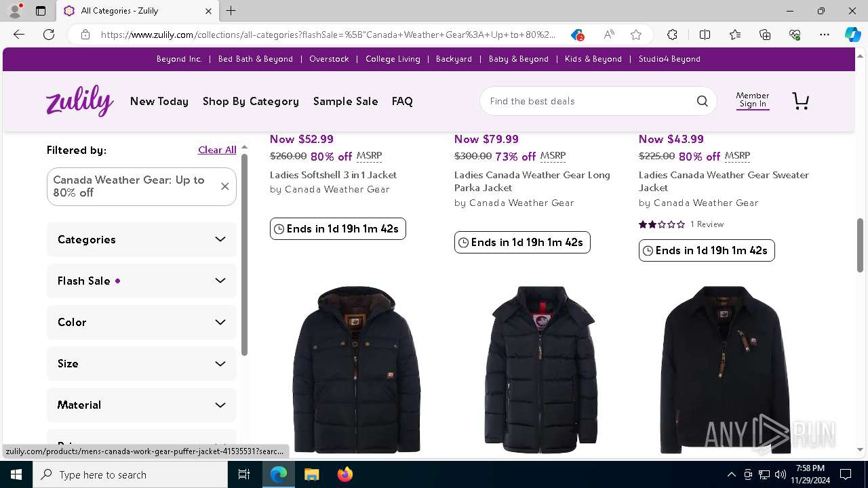Click the search magnifier icon
The height and width of the screenshot is (488, 868).
point(702,101)
